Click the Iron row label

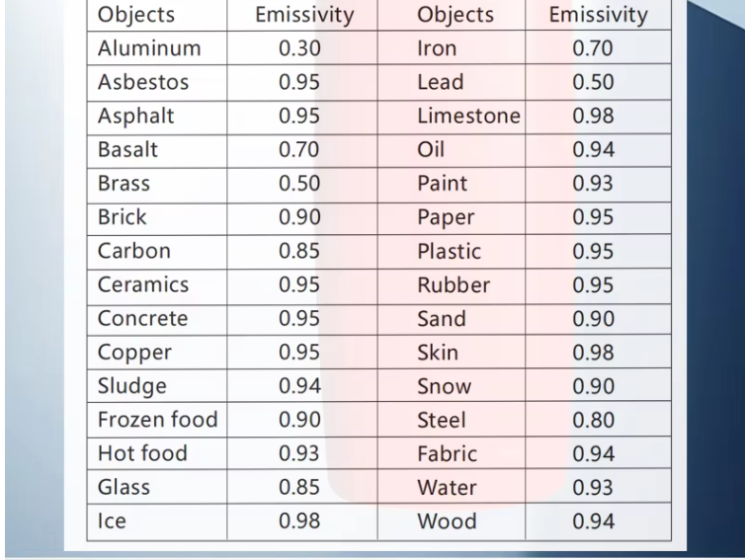(437, 48)
